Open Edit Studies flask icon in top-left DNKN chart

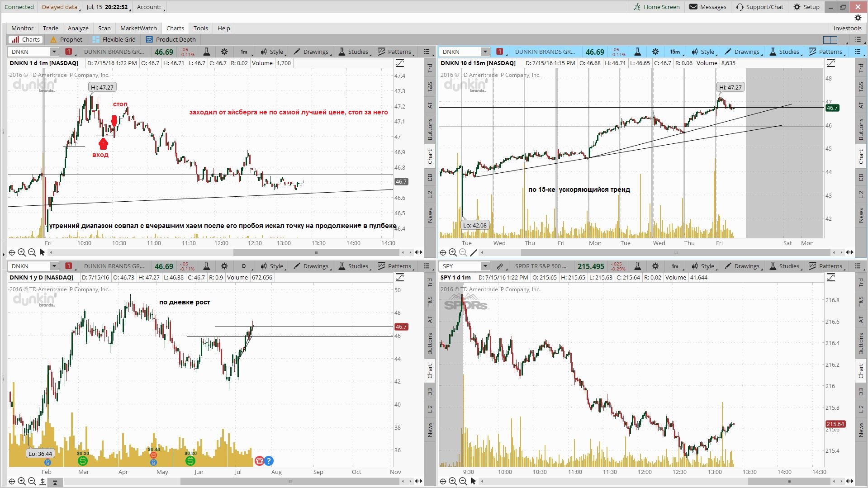pyautogui.click(x=206, y=52)
